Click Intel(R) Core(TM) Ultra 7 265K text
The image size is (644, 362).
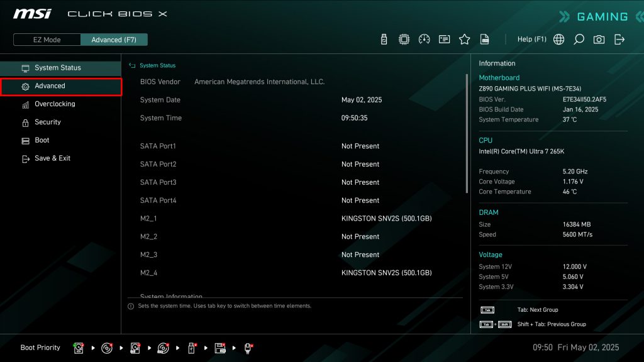tap(521, 151)
